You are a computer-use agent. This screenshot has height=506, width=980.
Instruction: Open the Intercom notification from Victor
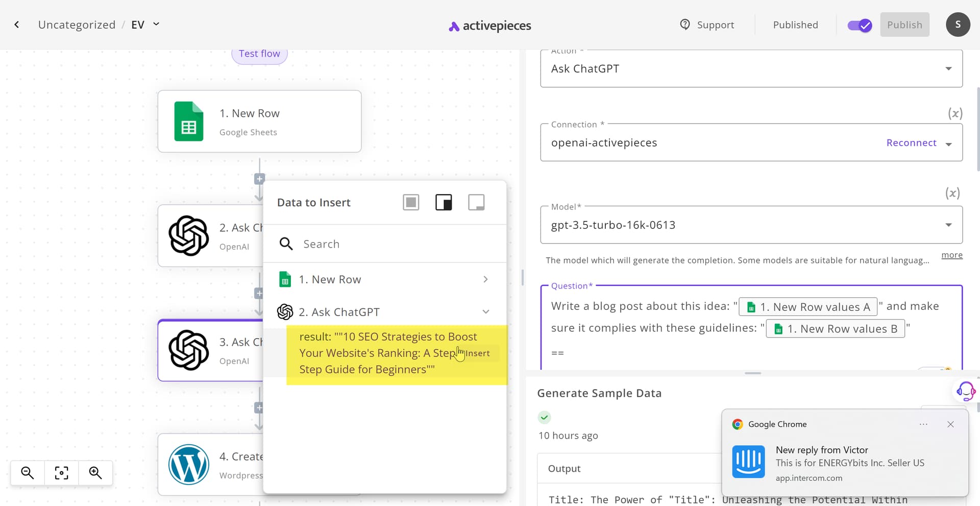(845, 463)
